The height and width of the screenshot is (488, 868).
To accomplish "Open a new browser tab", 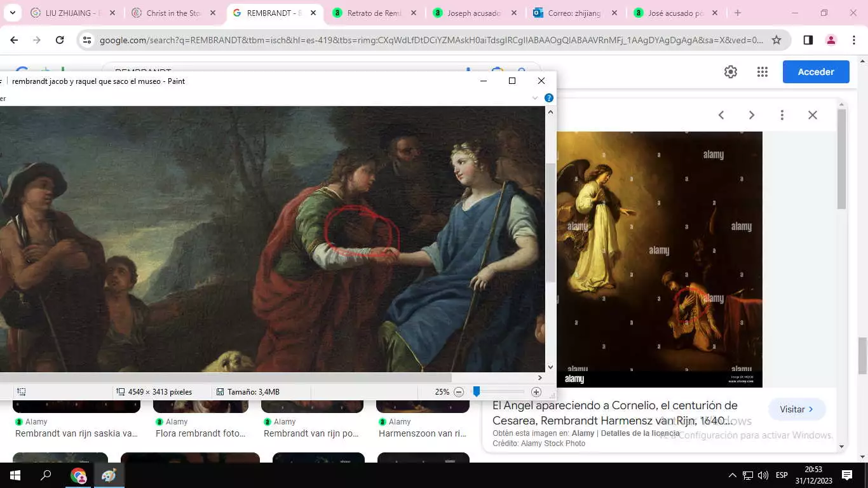I will (738, 13).
